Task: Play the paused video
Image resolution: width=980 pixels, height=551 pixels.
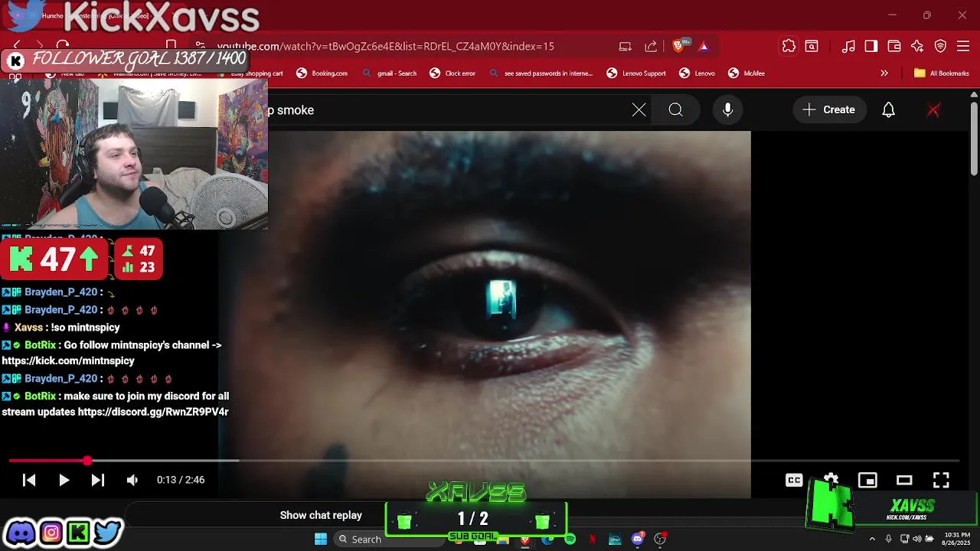Action: (x=64, y=480)
